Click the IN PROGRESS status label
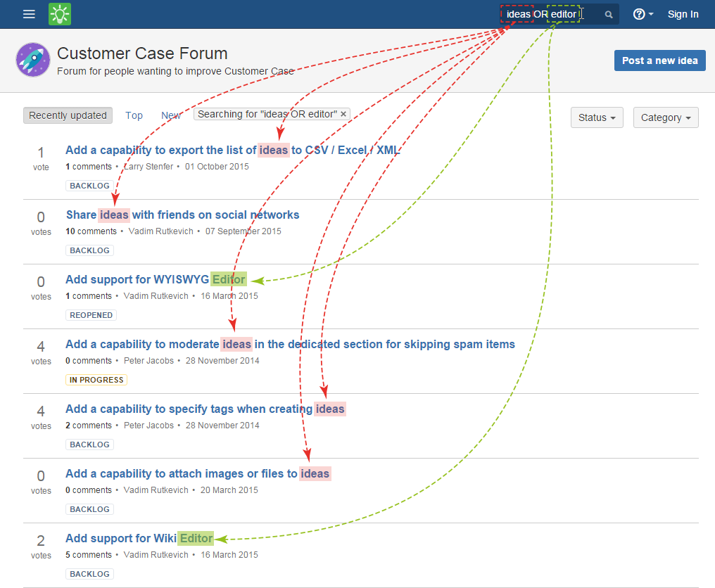The width and height of the screenshot is (715, 588). point(96,380)
